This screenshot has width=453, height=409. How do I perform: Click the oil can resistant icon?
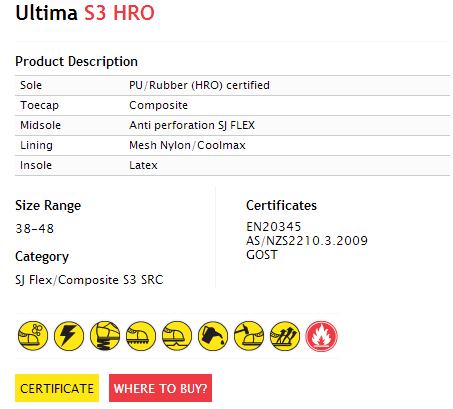click(213, 336)
